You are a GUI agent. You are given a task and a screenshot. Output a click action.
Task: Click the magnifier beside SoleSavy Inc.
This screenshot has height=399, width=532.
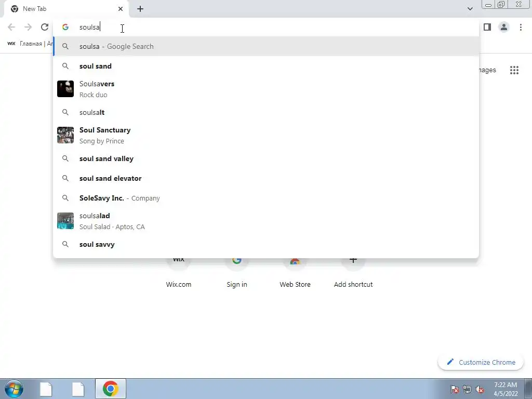[65, 198]
